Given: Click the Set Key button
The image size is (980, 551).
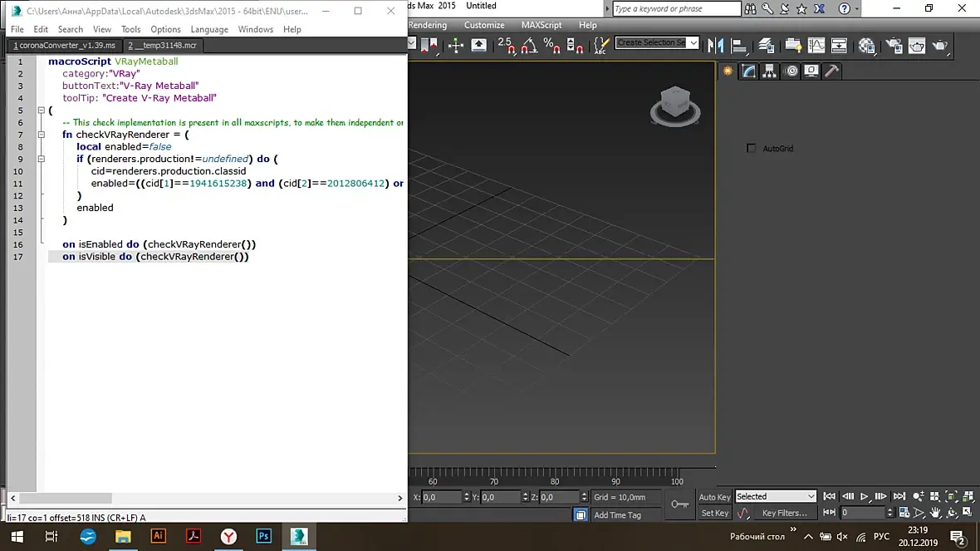Looking at the screenshot, I should tap(714, 513).
